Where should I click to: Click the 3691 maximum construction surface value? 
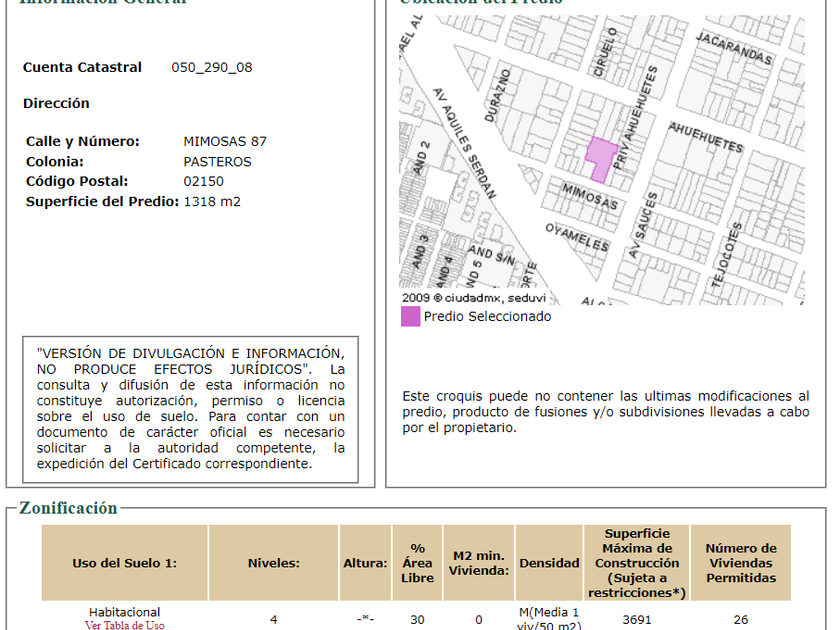pyautogui.click(x=636, y=620)
